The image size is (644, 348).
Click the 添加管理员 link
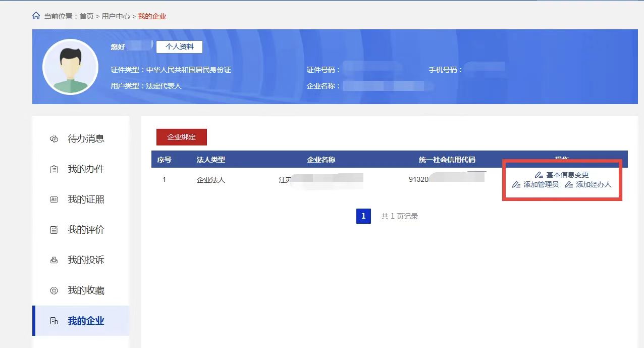(x=541, y=184)
